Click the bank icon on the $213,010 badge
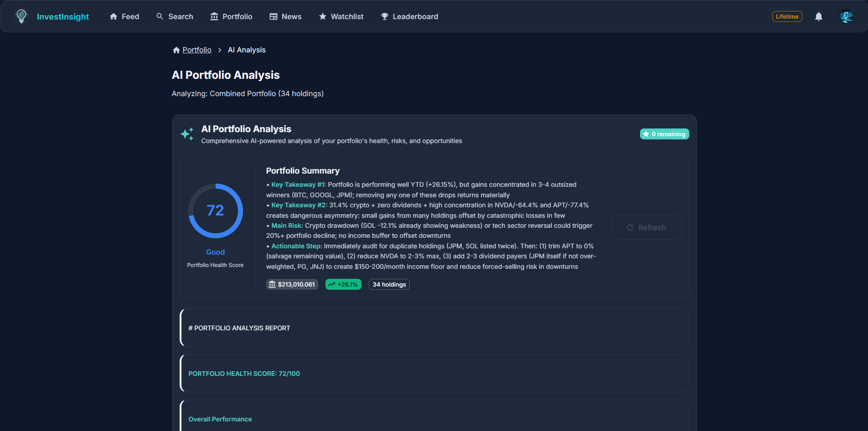 pos(273,284)
